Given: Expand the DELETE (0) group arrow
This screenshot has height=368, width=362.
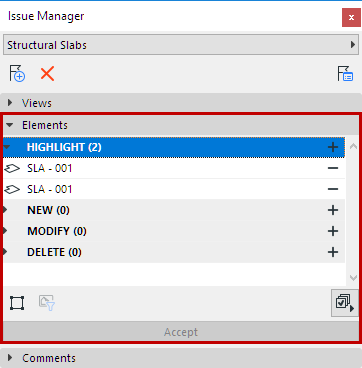Looking at the screenshot, I should [5, 252].
